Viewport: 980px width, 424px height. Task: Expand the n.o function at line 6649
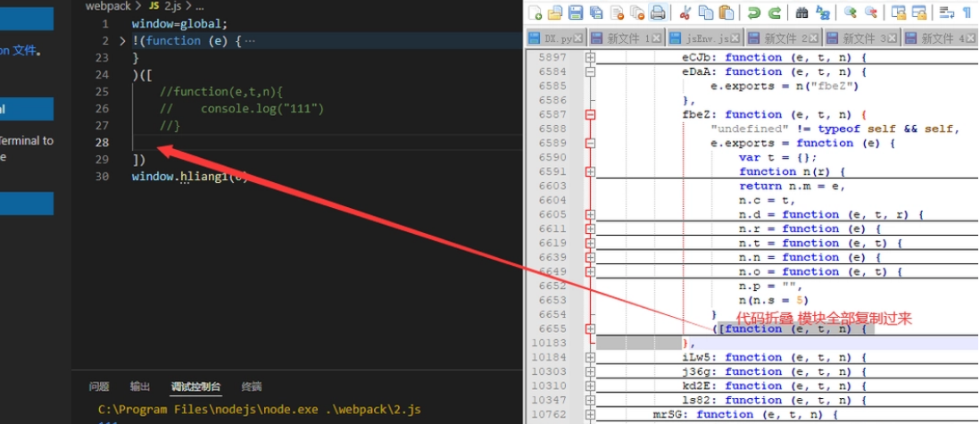coord(591,272)
